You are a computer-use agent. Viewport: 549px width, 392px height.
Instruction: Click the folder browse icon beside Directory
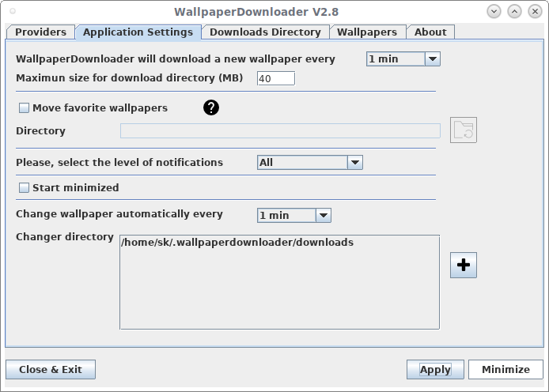(464, 130)
